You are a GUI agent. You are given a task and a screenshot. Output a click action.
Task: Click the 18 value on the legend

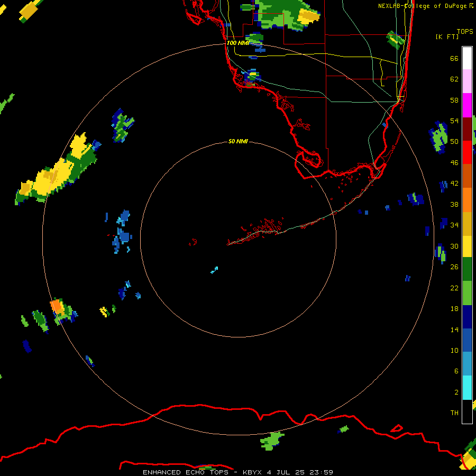pos(454,309)
